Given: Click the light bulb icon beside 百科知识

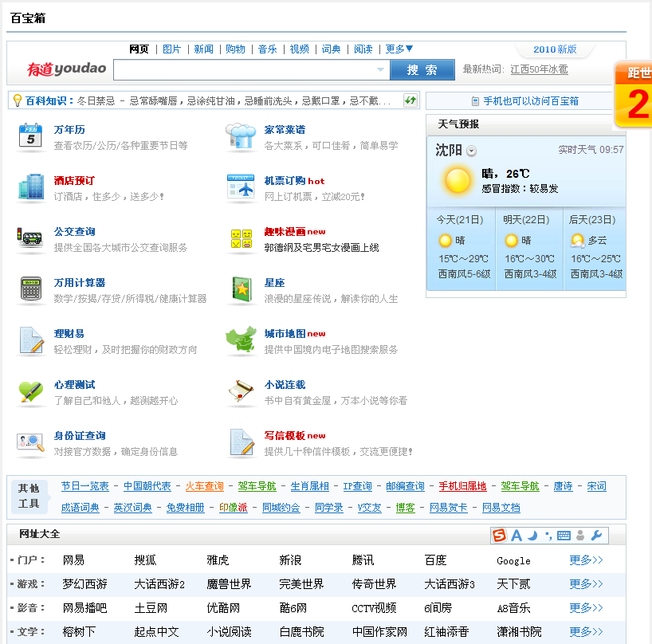Looking at the screenshot, I should [x=18, y=100].
